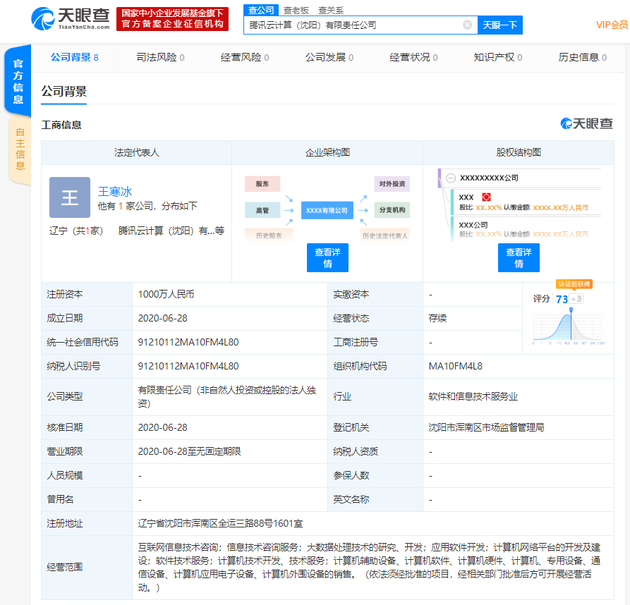Switch to 查公司 search tab
This screenshot has height=605, width=630.
pos(261,10)
